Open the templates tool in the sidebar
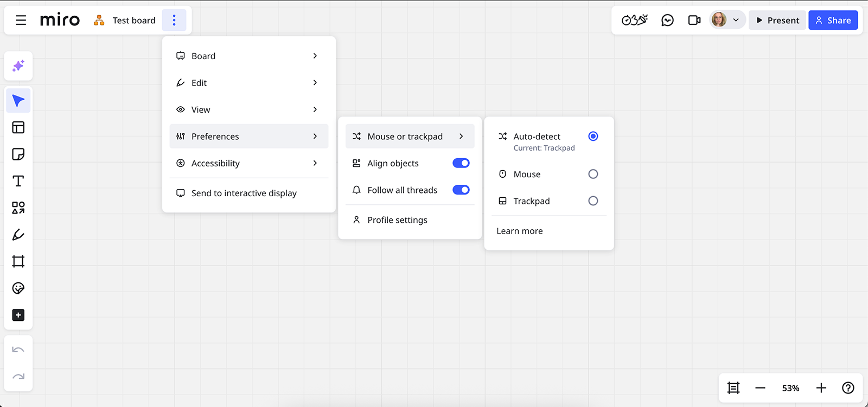 point(18,127)
